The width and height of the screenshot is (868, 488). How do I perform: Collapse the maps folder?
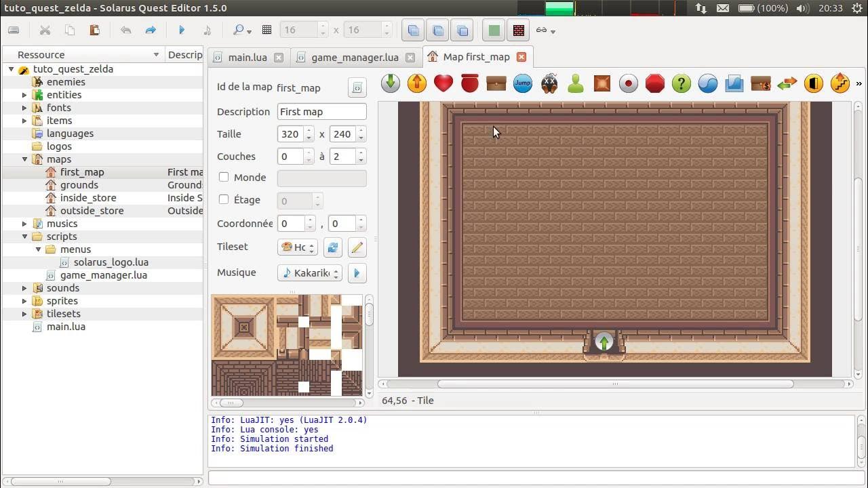point(24,159)
